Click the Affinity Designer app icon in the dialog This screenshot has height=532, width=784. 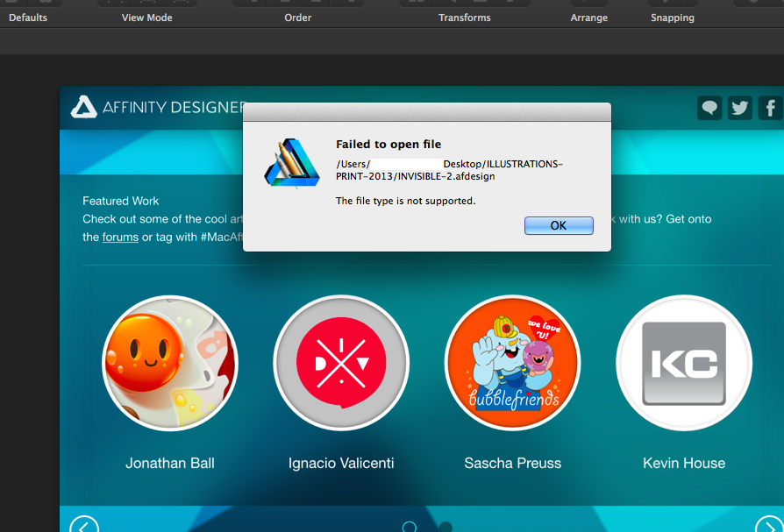(x=292, y=163)
